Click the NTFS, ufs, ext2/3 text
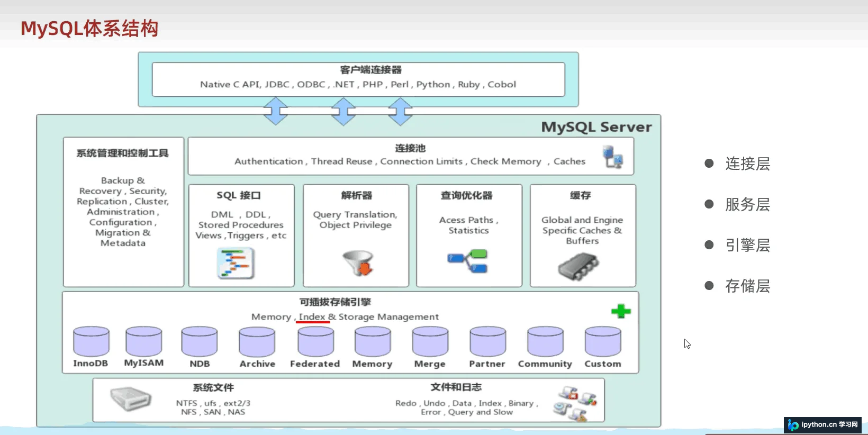Screen dimensions: 868x435 click(213, 407)
